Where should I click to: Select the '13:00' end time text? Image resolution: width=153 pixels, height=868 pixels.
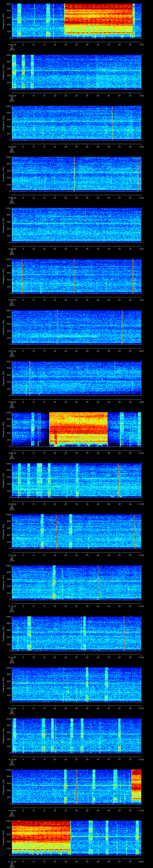(x=141, y=606)
